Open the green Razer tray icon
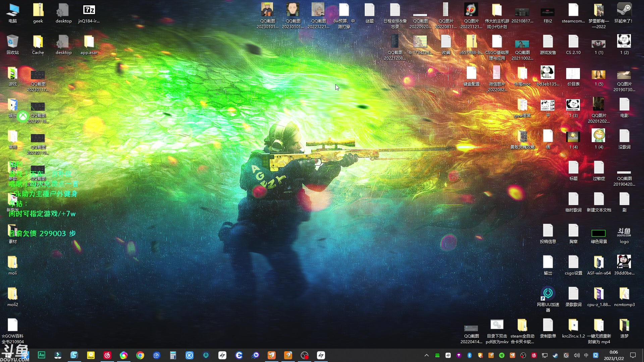644x362 pixels. coord(502,355)
